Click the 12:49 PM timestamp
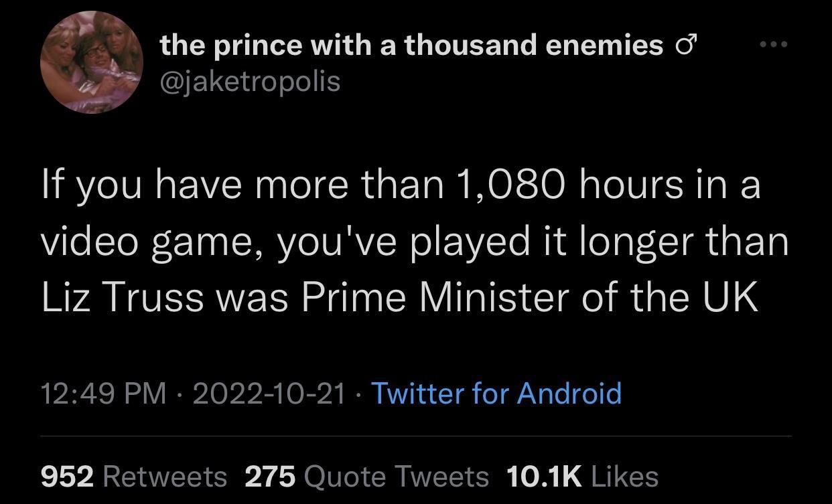The width and height of the screenshot is (832, 504). pyautogui.click(x=103, y=393)
